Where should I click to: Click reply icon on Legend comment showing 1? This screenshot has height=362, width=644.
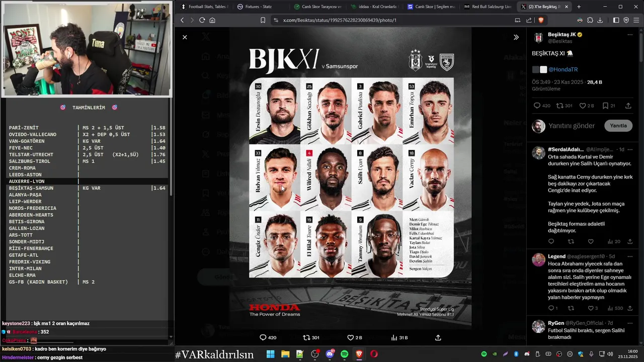click(x=551, y=308)
